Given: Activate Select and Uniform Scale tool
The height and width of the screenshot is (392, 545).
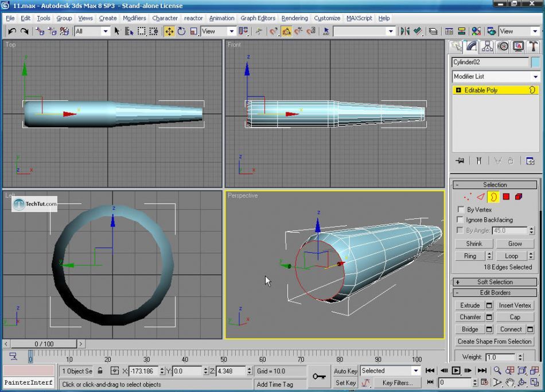Looking at the screenshot, I should point(193,32).
